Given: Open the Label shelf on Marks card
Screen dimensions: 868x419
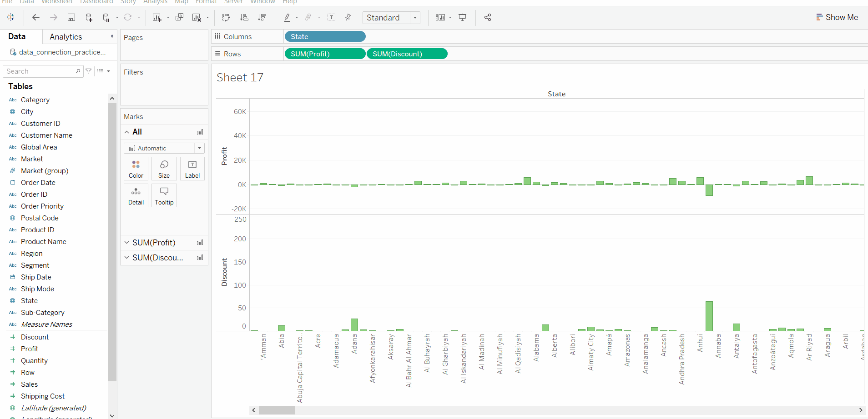Looking at the screenshot, I should point(192,168).
